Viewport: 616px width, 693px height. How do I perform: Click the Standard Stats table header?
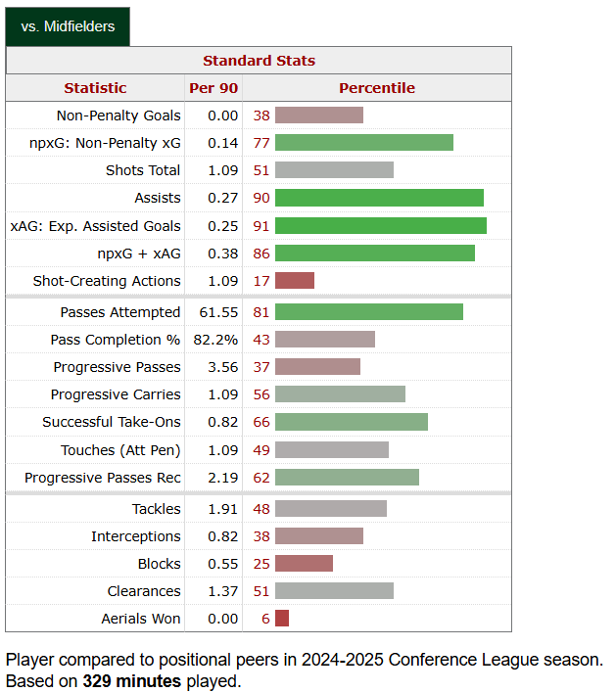(x=259, y=61)
